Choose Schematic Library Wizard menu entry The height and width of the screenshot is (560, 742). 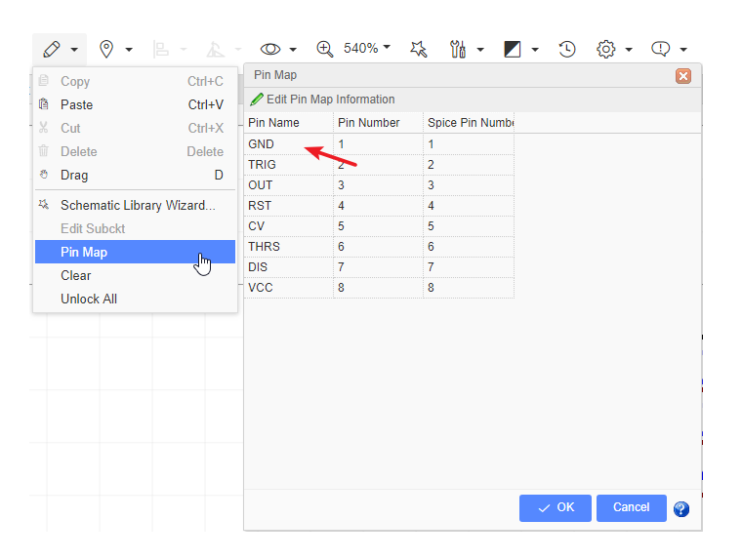(x=137, y=205)
